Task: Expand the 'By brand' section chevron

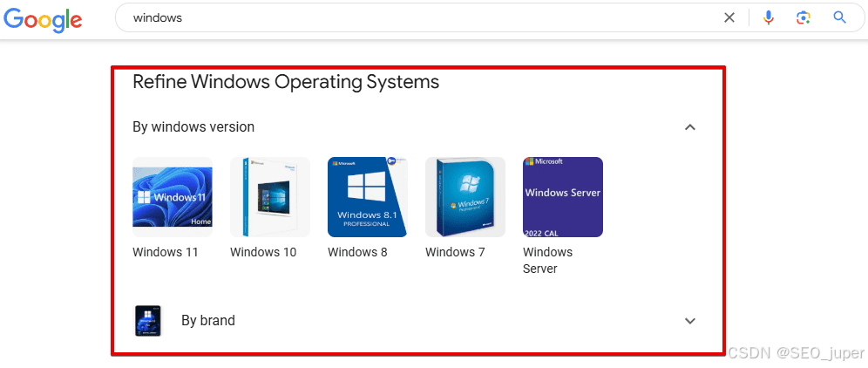Action: [689, 321]
